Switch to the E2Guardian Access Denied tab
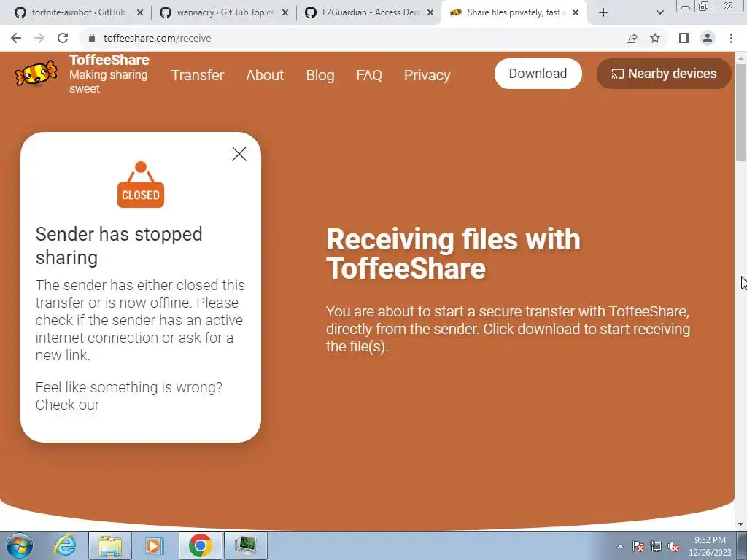The image size is (747, 560). [x=369, y=12]
